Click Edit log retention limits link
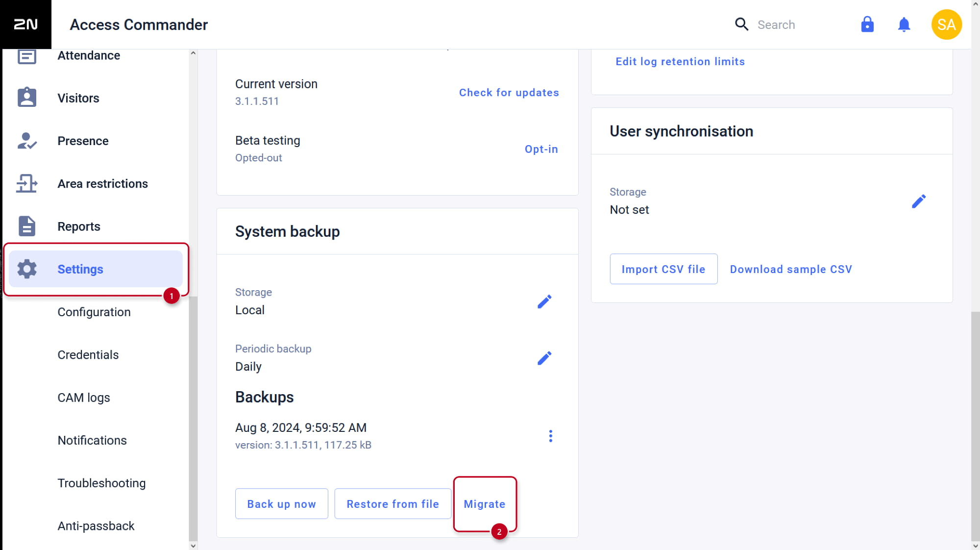This screenshot has height=550, width=980. coord(680,61)
